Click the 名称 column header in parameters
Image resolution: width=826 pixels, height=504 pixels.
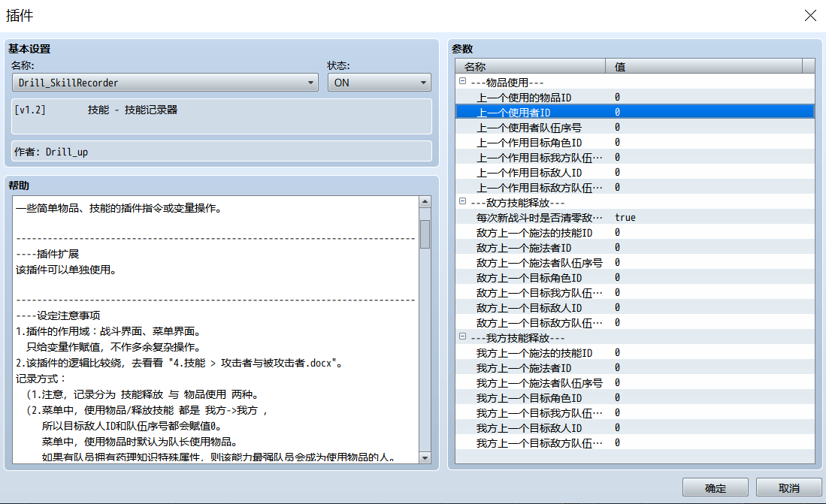pyautogui.click(x=530, y=66)
